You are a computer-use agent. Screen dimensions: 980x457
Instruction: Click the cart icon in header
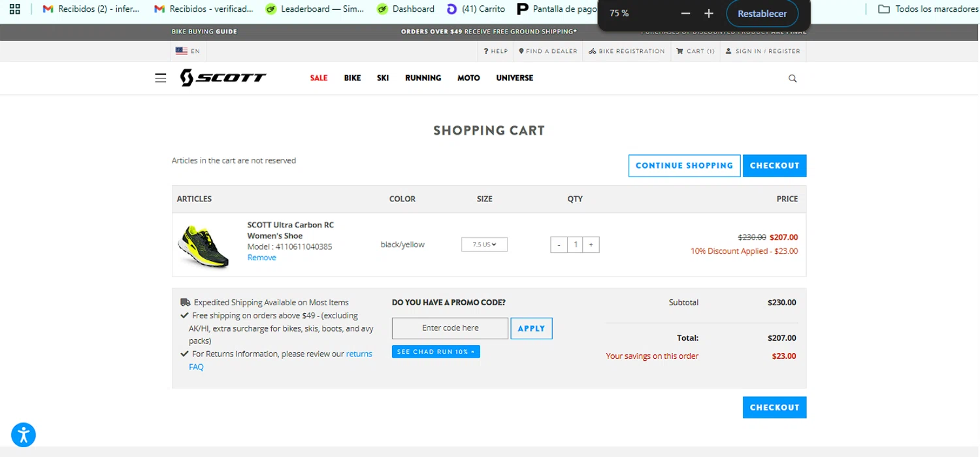click(x=679, y=51)
